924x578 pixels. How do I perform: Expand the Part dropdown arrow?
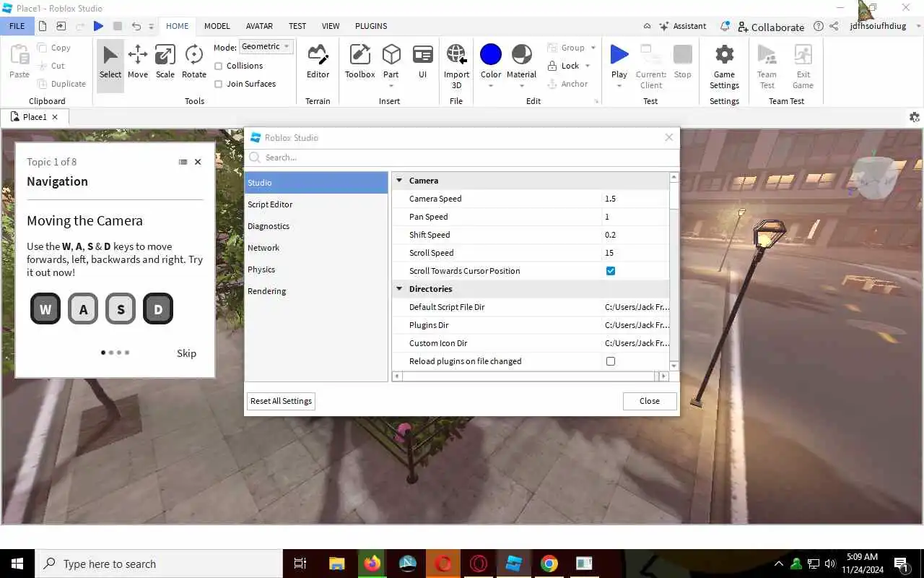click(x=391, y=86)
